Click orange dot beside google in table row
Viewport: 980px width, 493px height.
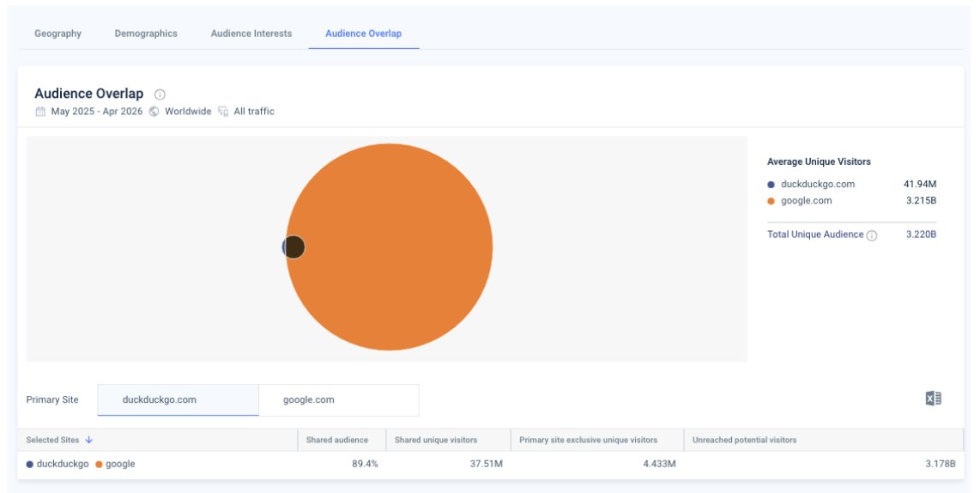99,464
